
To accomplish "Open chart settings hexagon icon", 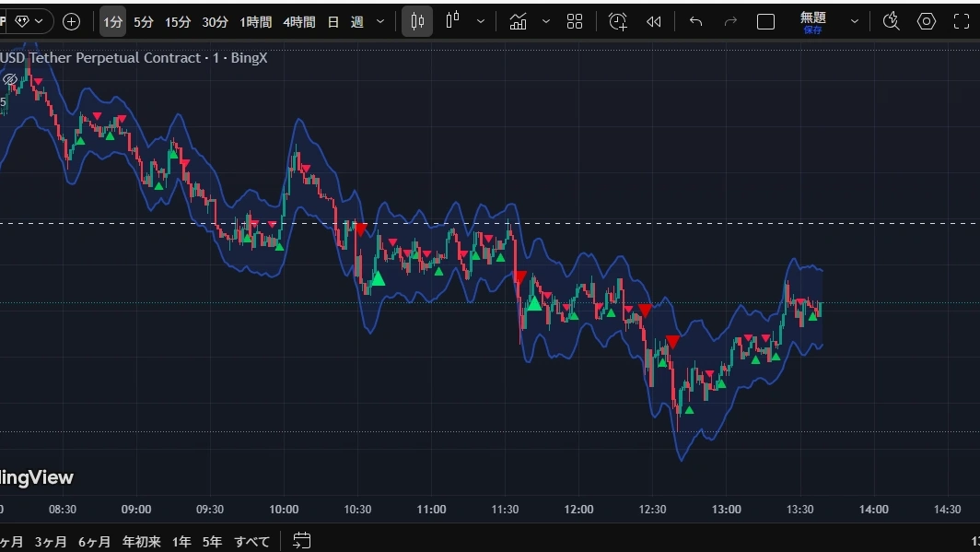I will 927,21.
